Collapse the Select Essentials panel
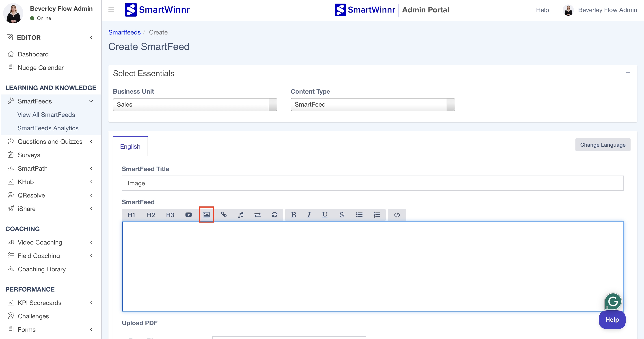The image size is (644, 339). (x=628, y=73)
